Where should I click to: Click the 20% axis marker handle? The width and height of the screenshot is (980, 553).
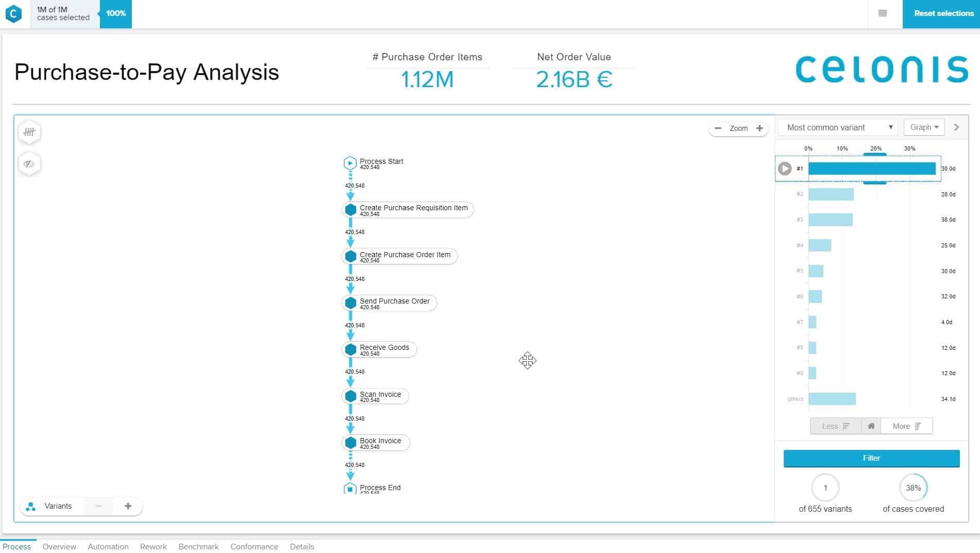tap(875, 154)
